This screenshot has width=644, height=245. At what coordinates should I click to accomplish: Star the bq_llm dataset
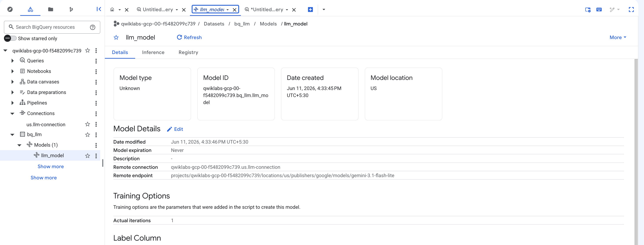pyautogui.click(x=87, y=135)
